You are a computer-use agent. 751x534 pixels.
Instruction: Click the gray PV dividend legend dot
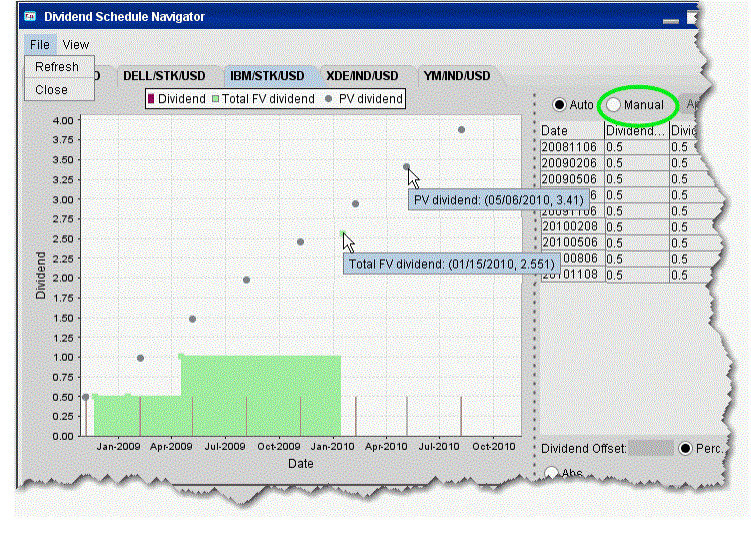pyautogui.click(x=334, y=99)
